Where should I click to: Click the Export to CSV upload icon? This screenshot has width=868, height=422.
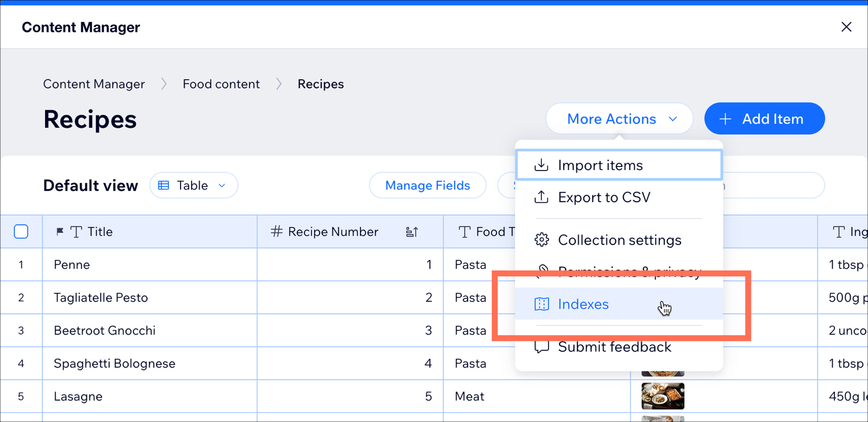coord(541,198)
